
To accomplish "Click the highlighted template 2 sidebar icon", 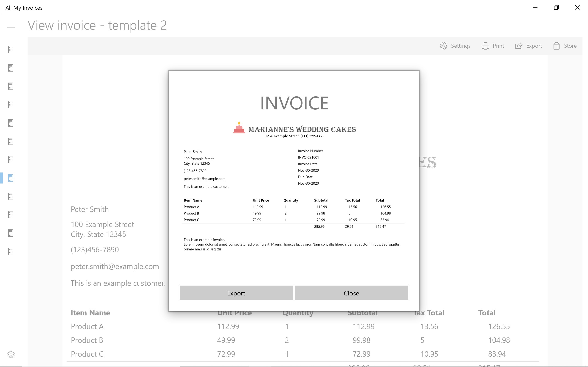I will pos(11,178).
